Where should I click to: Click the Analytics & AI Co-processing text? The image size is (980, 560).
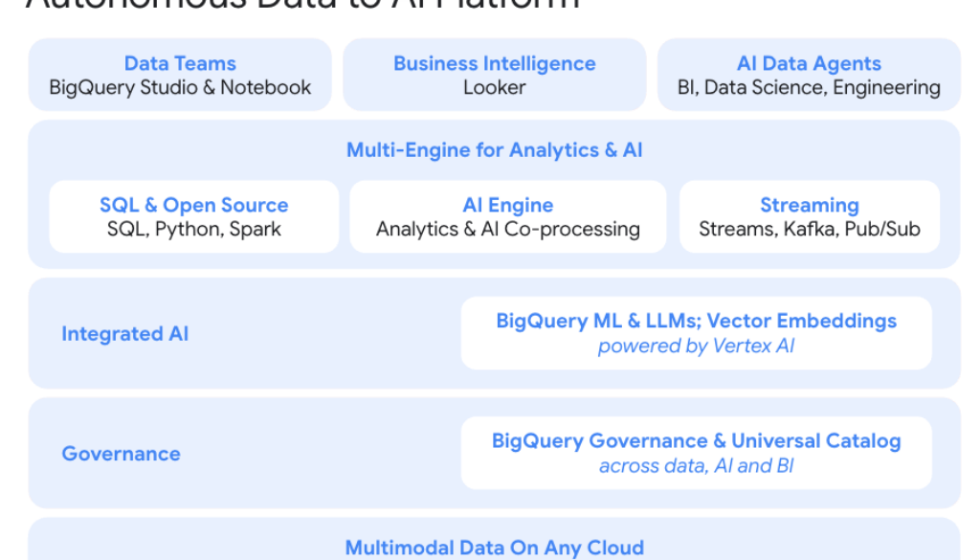coord(507,230)
